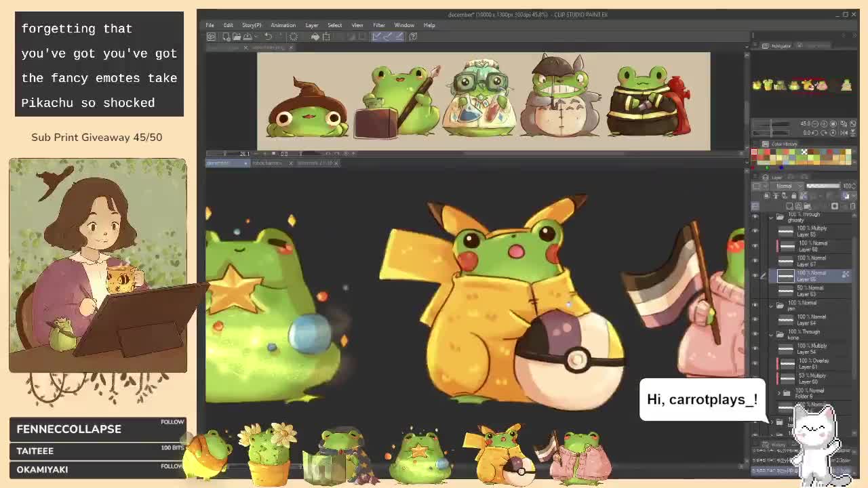Toggle the Lock layer padlock icon
Screen dimensions: 868x488
pyautogui.click(x=793, y=196)
